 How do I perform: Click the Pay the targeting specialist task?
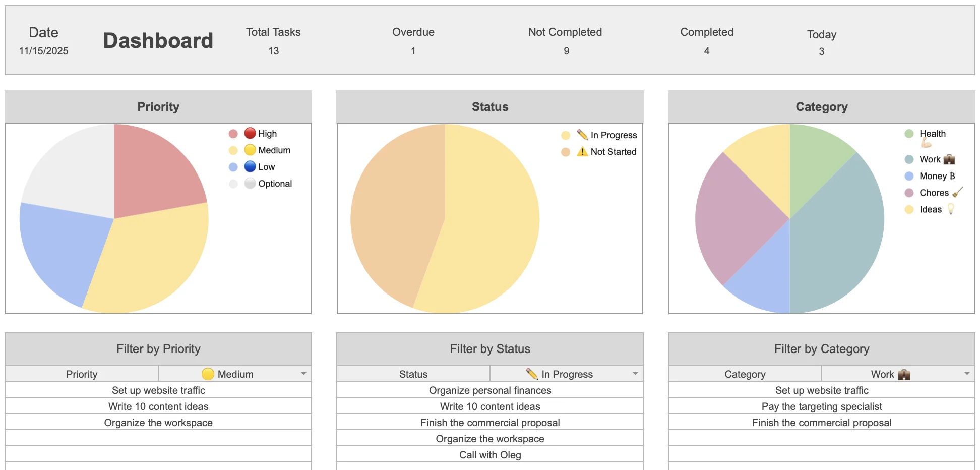(822, 406)
